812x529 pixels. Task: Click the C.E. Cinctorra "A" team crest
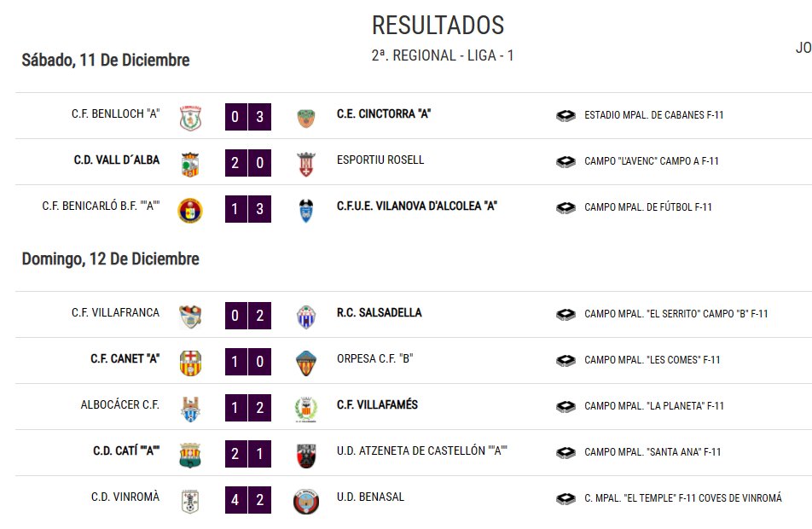306,118
